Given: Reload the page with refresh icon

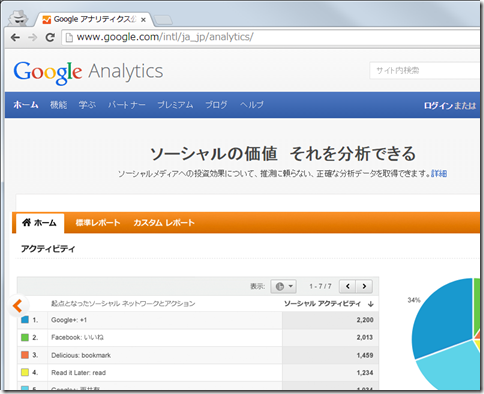Looking at the screenshot, I should 50,37.
